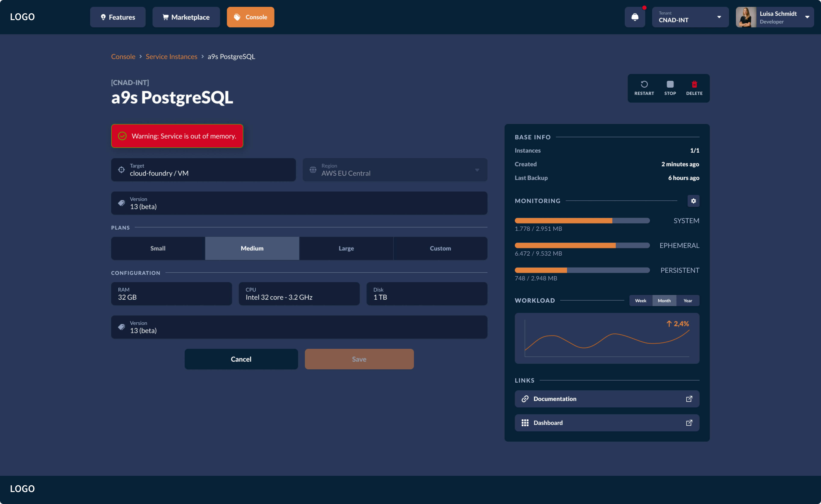
Task: Click the '1/1' Instances value
Action: [x=695, y=151]
